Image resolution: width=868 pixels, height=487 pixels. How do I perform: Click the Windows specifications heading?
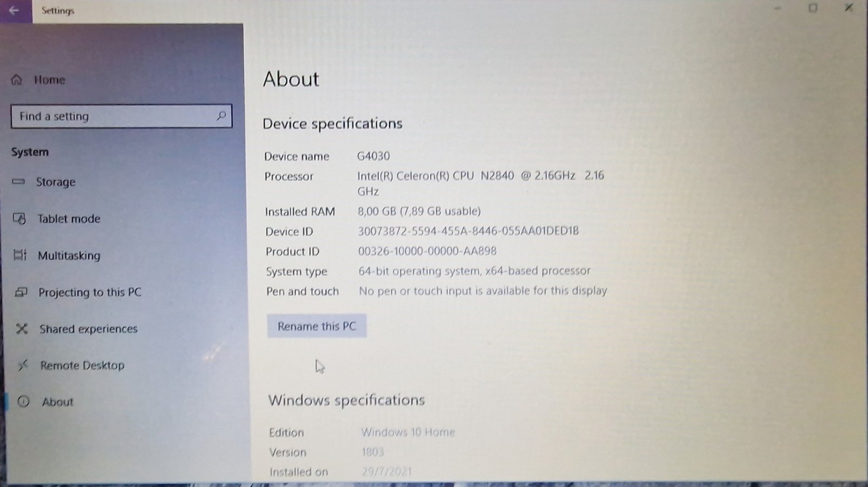(x=347, y=400)
